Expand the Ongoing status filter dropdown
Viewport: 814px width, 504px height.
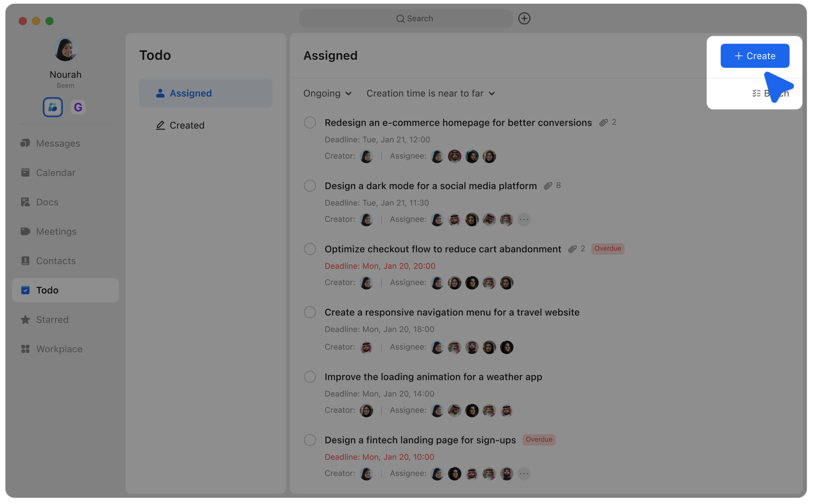327,93
